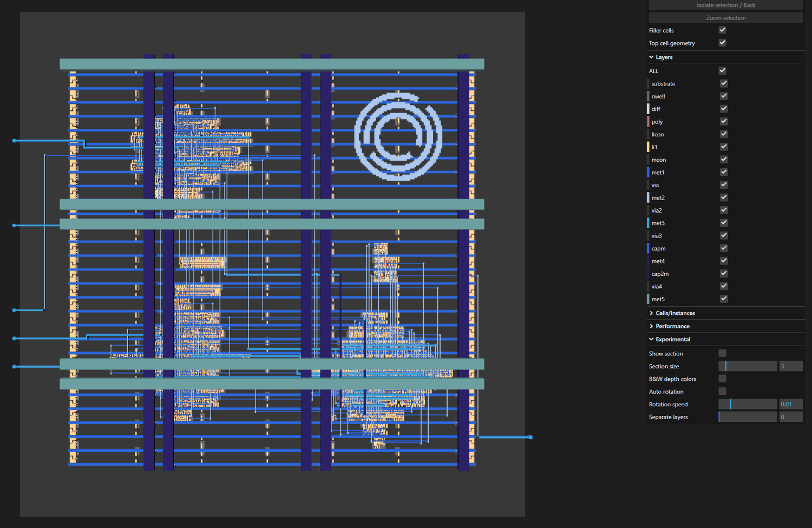Hide the nwell layer
Viewport: 812px width, 528px height.
coord(724,96)
